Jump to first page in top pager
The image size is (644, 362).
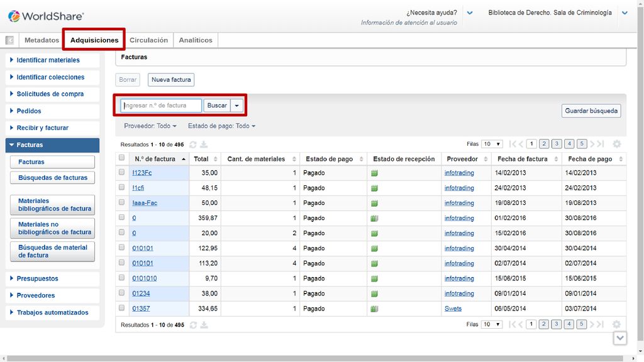[513, 144]
